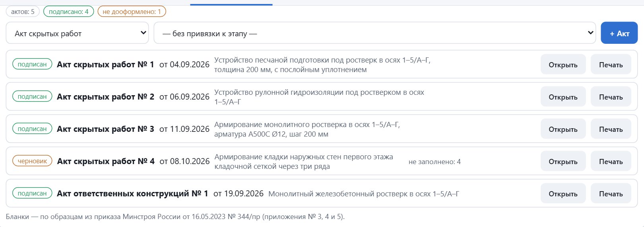
Task: Click the date 'от 04.09.2026'
Action: 184,65
